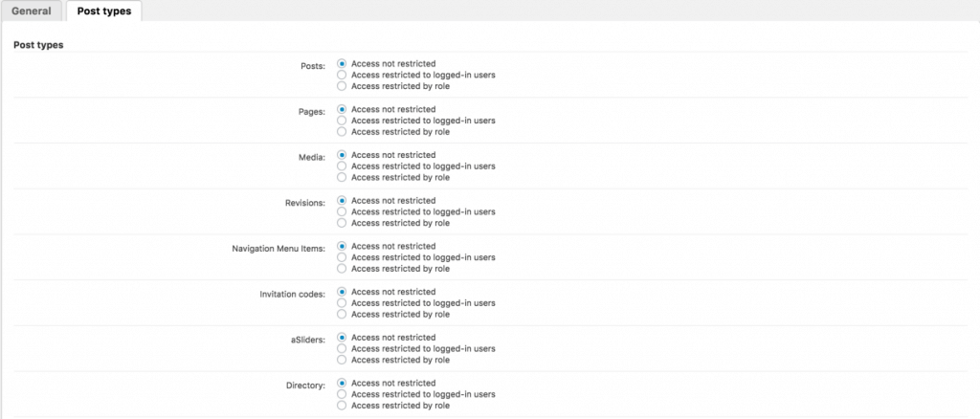Screen dimensions: 980x419
Task: Select Access not restricted for Posts
Action: pos(343,63)
